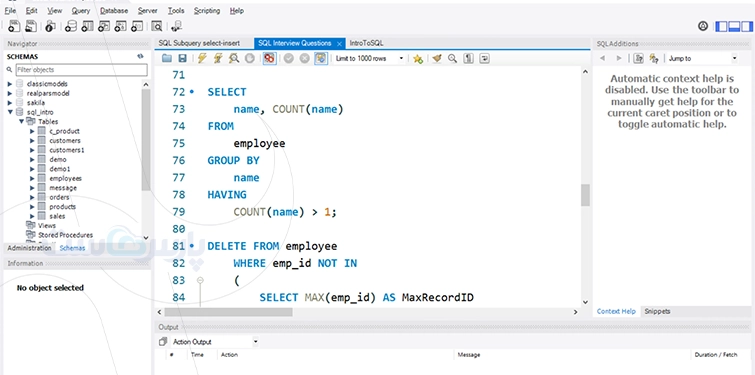This screenshot has height=375, width=755.
Task: Create a new SQL tab from toolbar
Action: 14,26
